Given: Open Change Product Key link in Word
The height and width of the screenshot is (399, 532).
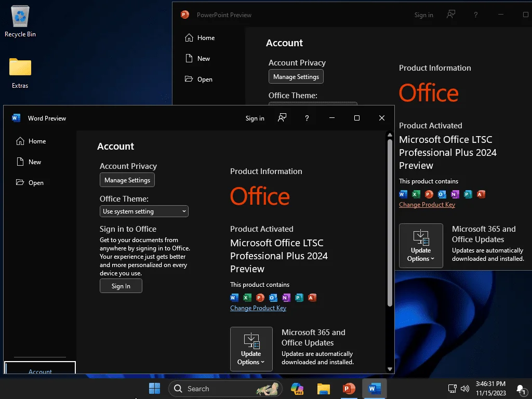Looking at the screenshot, I should [258, 308].
